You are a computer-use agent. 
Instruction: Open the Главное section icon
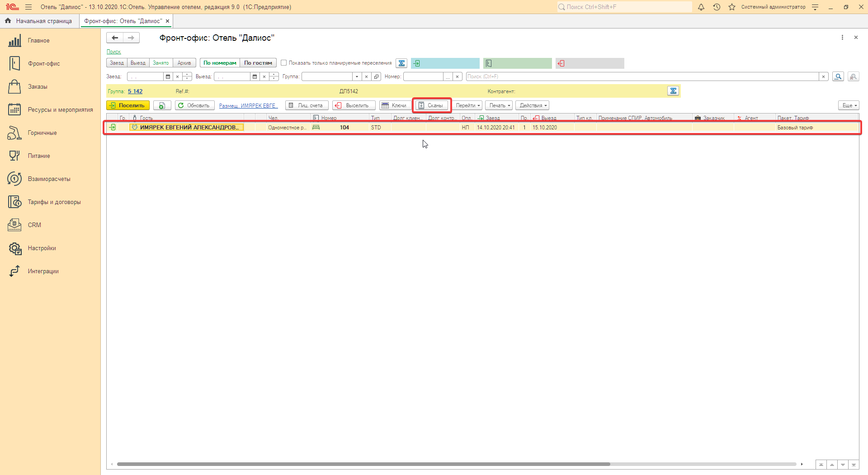pos(14,41)
